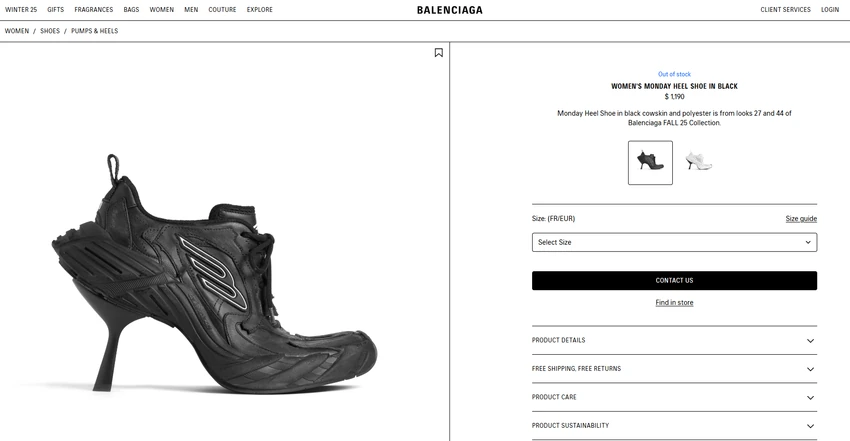The width and height of the screenshot is (850, 441).
Task: Click the main black heel shoe image
Action: click(x=214, y=274)
